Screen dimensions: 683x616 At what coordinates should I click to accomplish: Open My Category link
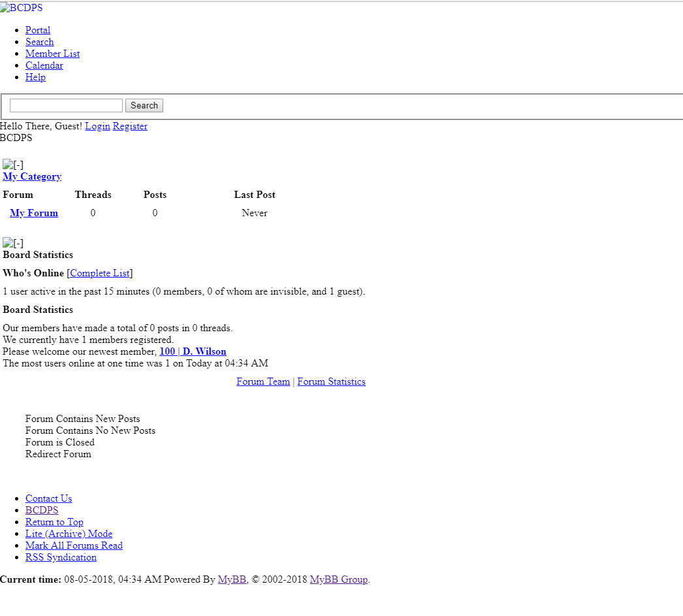(32, 176)
